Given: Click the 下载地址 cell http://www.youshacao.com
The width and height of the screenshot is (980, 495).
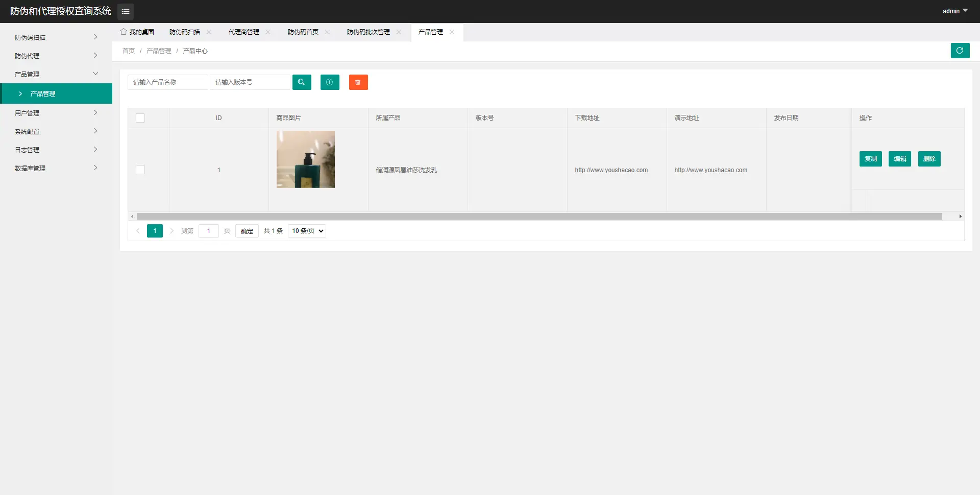Looking at the screenshot, I should click(611, 170).
